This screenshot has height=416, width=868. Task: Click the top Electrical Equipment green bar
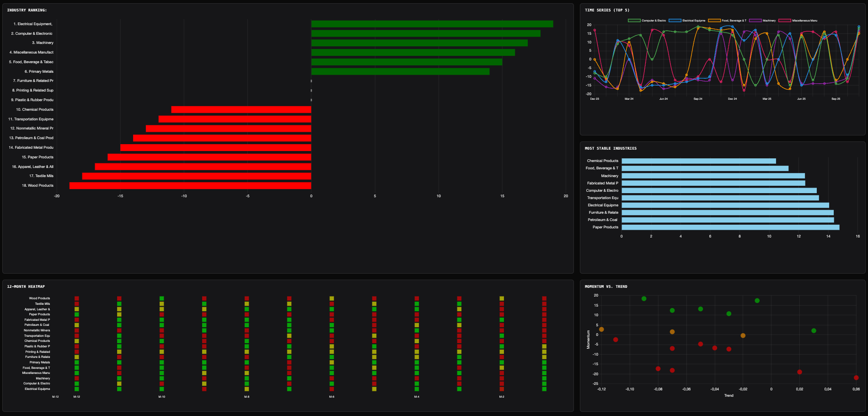(x=432, y=23)
